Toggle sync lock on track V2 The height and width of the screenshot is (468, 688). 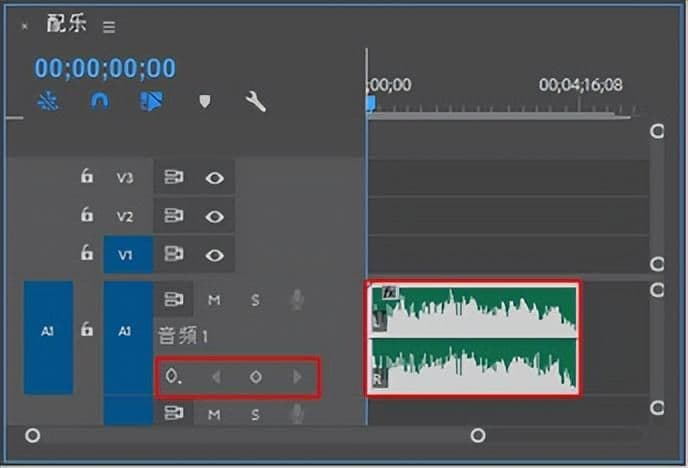point(174,216)
